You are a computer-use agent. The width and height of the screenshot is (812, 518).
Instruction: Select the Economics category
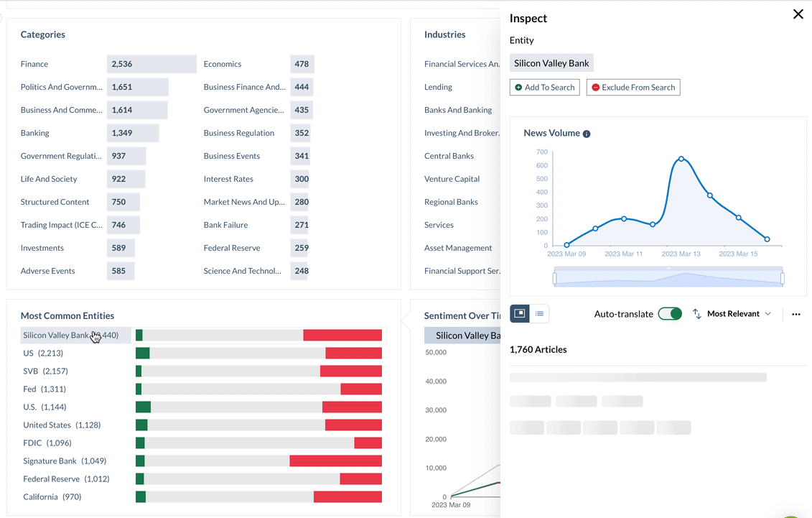tap(222, 64)
